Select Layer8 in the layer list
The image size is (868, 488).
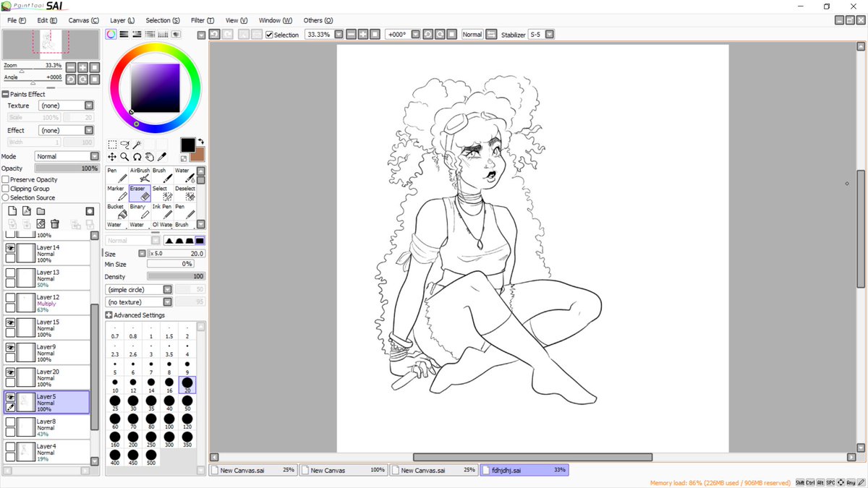pos(46,427)
